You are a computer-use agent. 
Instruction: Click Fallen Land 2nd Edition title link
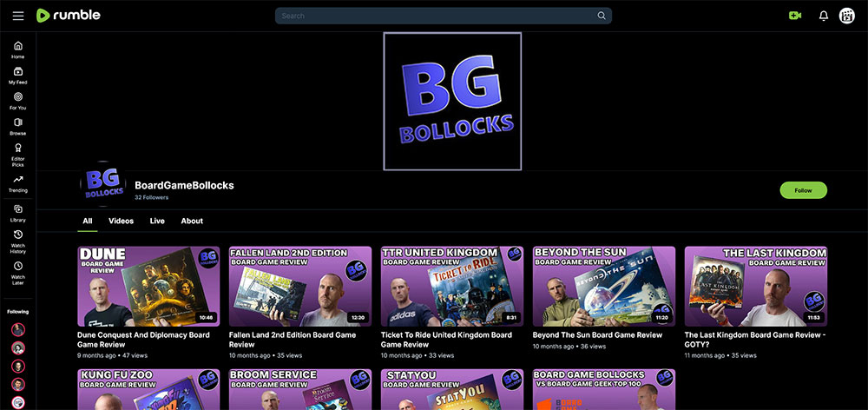[293, 340]
